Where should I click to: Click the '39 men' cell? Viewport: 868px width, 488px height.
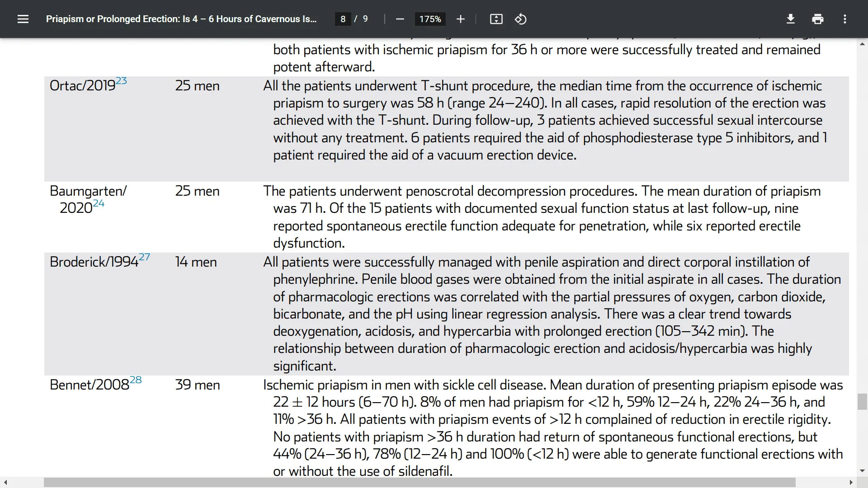[x=198, y=385]
